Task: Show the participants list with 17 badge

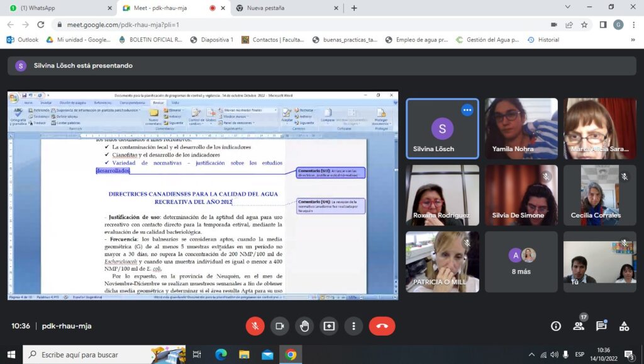Action: pyautogui.click(x=579, y=326)
